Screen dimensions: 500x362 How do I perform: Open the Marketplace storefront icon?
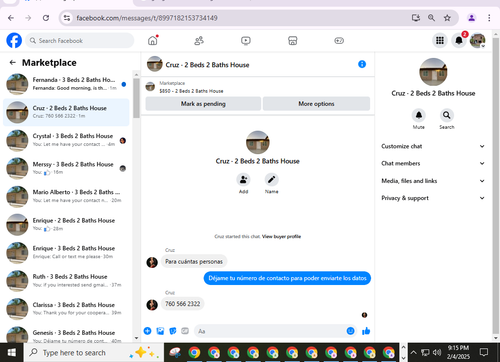(x=292, y=41)
